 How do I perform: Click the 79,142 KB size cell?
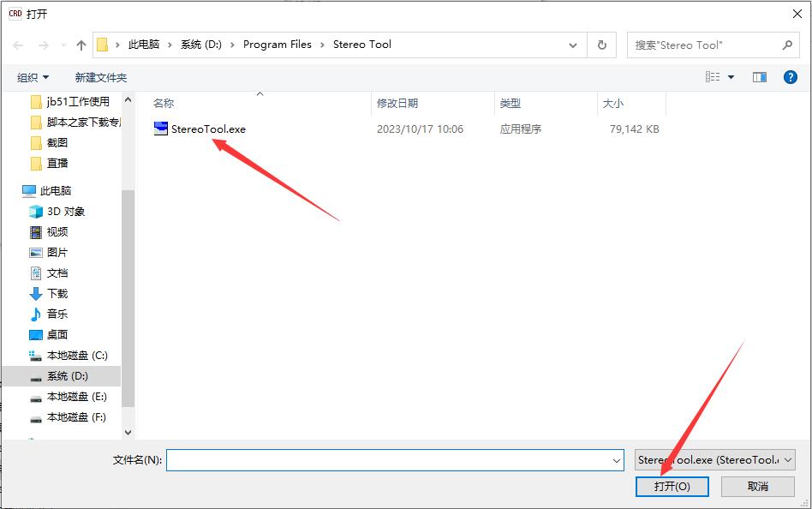635,129
